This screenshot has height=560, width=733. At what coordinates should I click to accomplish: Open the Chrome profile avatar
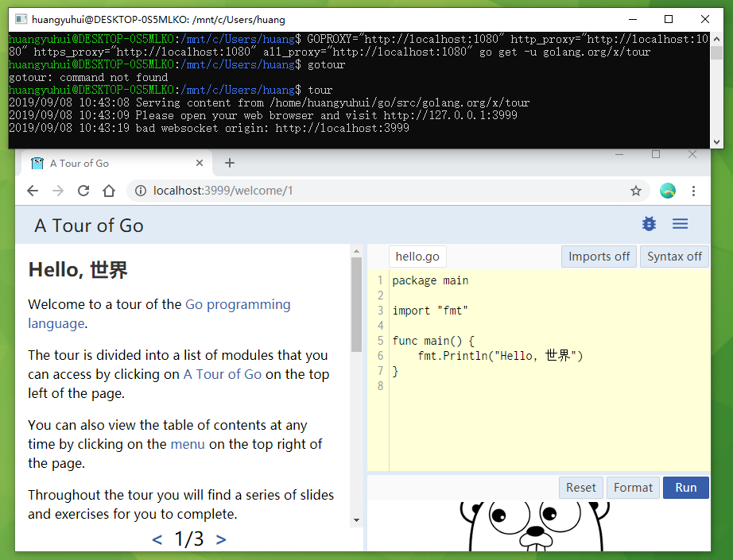(x=668, y=191)
